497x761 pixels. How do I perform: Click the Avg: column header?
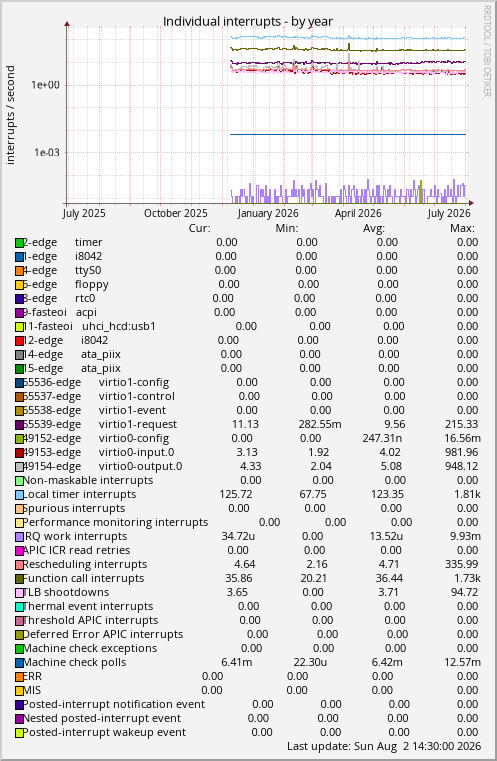[x=374, y=228]
